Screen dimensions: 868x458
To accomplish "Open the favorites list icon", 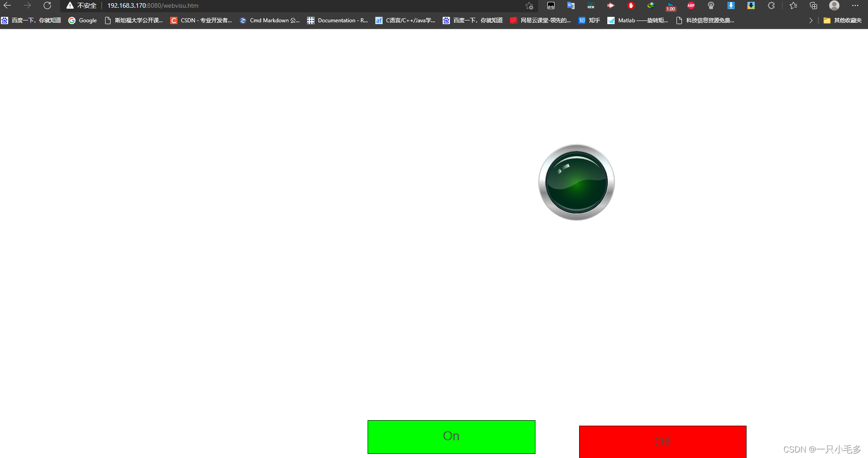I will click(x=793, y=5).
